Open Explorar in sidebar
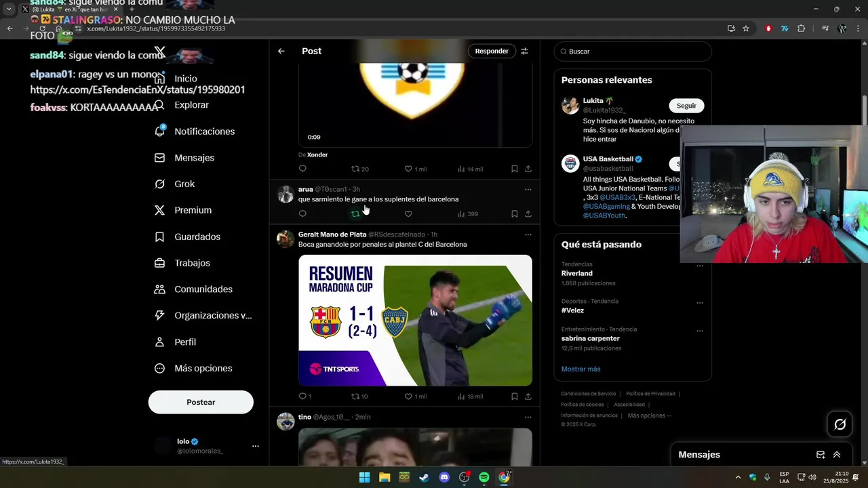Image resolution: width=868 pixels, height=488 pixels. [x=182, y=105]
